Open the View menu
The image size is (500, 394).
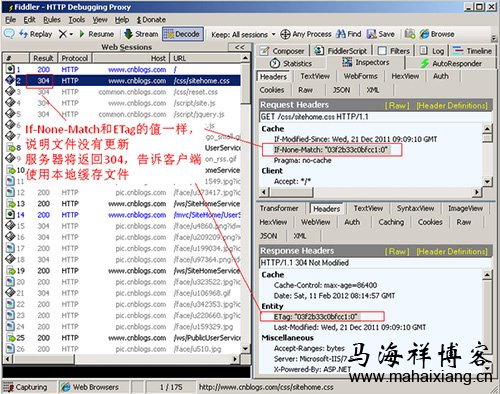(100, 20)
